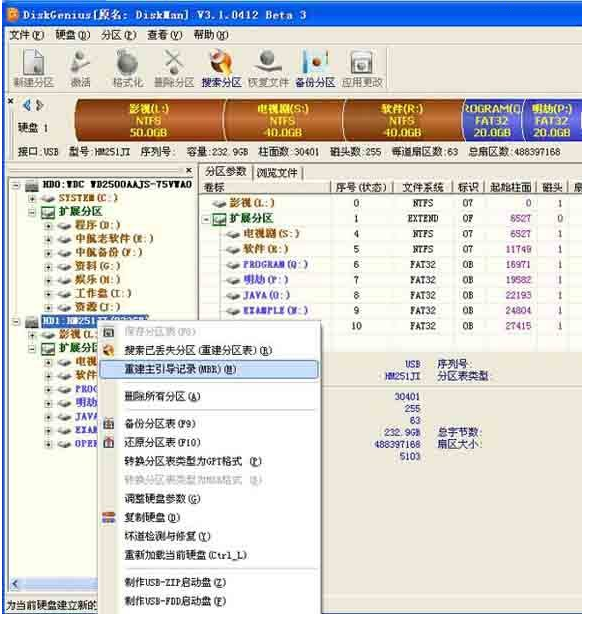Viewport: 594px width, 617px height.
Task: Sort by the 标识 column header
Action: click(468, 188)
